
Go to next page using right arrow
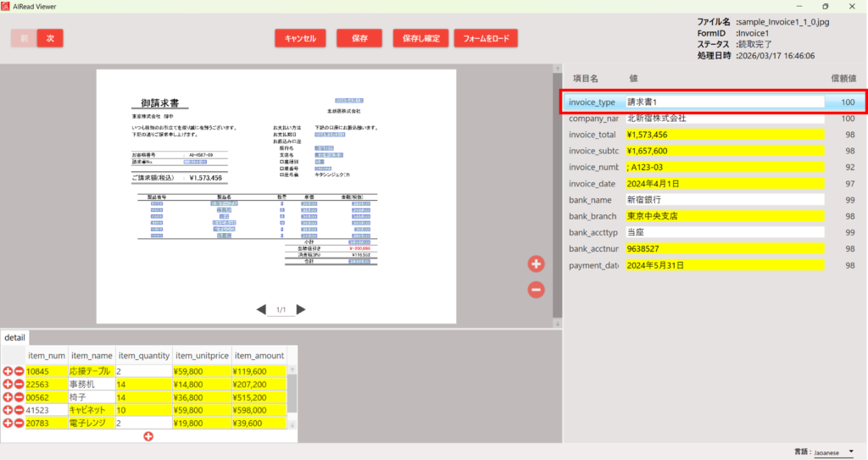301,310
